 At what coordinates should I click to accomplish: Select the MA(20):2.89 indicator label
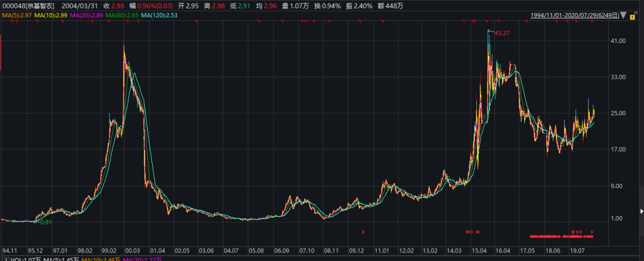(x=86, y=16)
